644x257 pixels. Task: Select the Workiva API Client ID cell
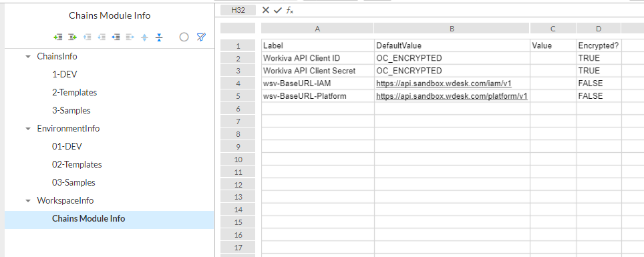(317, 58)
